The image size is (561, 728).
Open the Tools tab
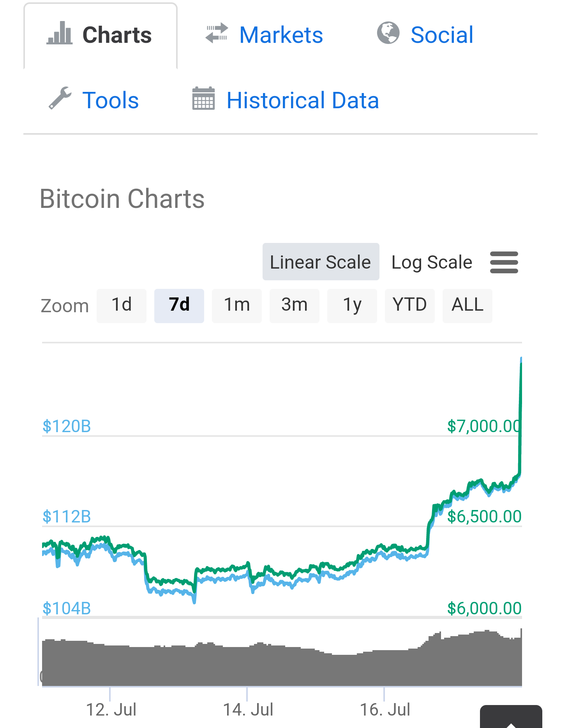coord(111,100)
